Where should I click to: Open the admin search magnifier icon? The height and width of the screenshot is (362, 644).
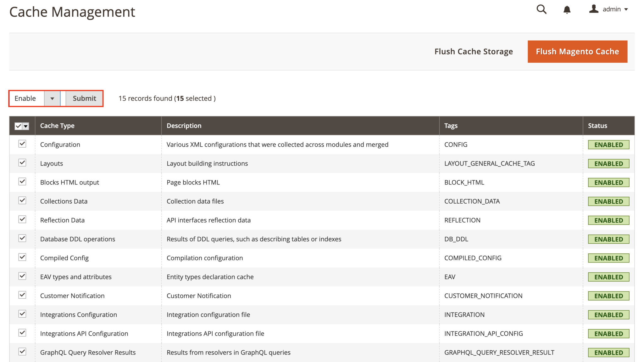point(541,9)
